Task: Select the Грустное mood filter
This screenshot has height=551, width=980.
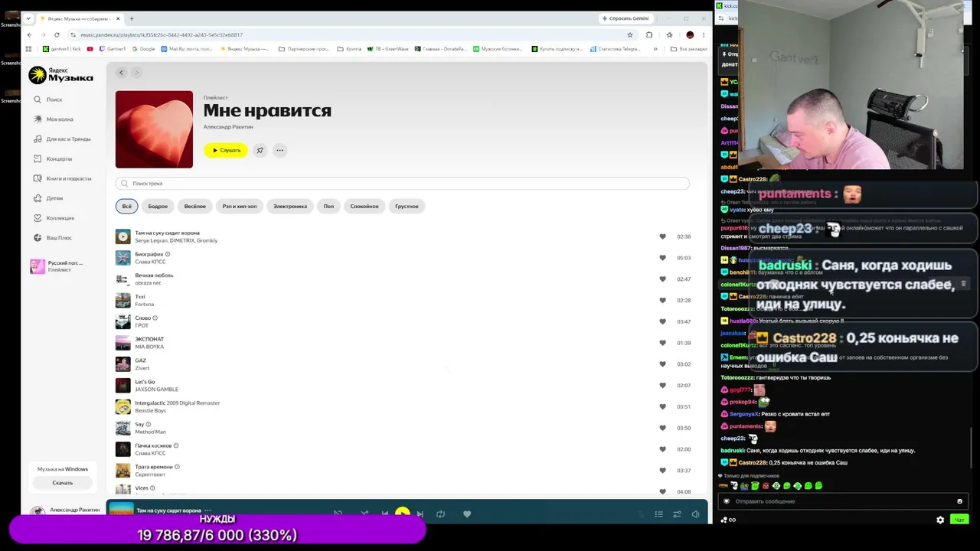Action: [x=407, y=206]
